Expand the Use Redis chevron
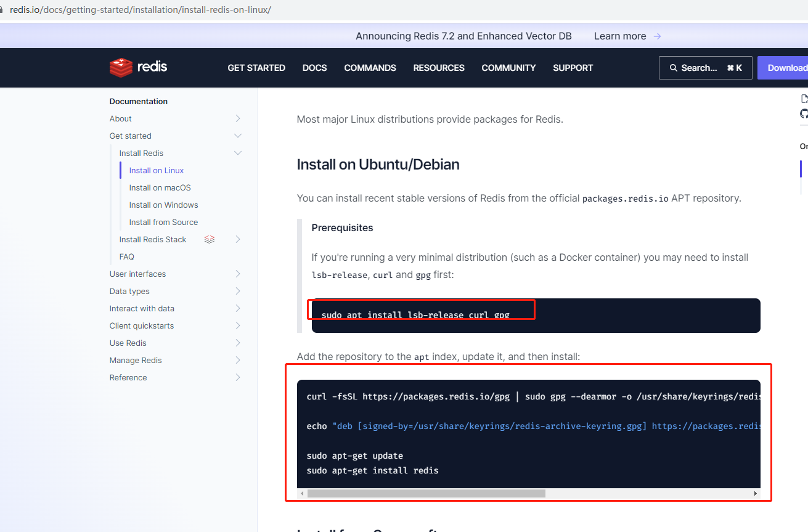 point(238,343)
